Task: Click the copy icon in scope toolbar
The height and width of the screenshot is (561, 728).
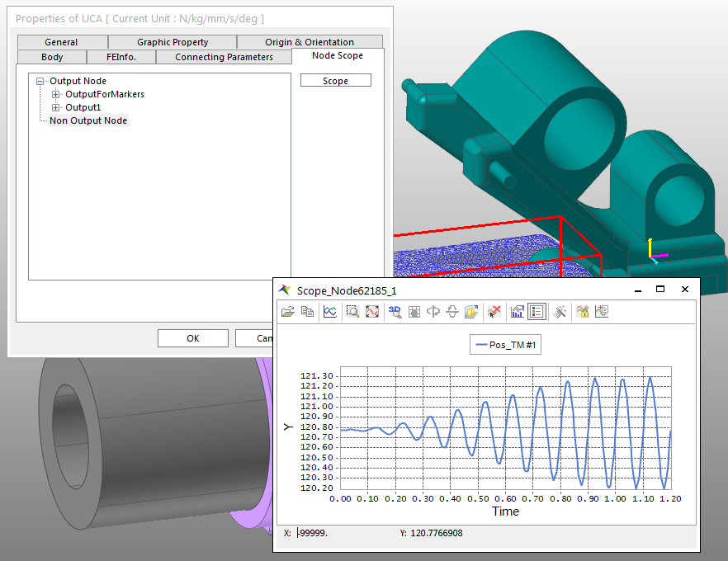Action: pos(307,312)
